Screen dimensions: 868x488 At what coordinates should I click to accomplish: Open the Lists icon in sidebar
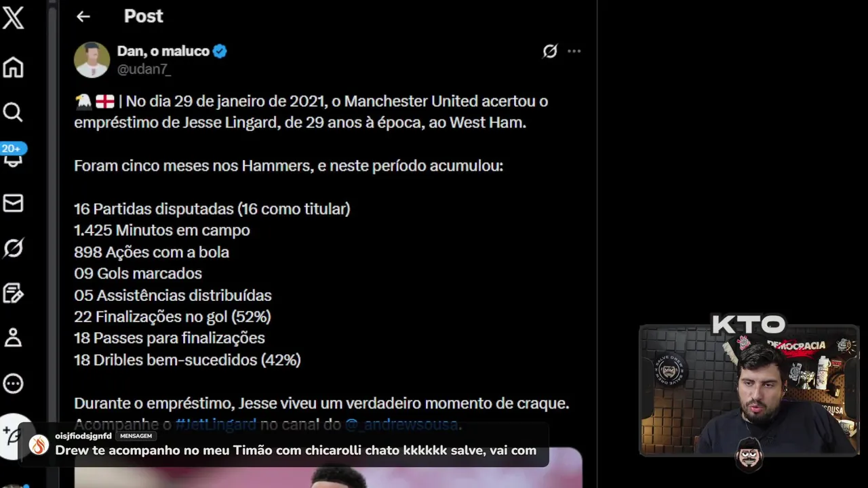[13, 293]
